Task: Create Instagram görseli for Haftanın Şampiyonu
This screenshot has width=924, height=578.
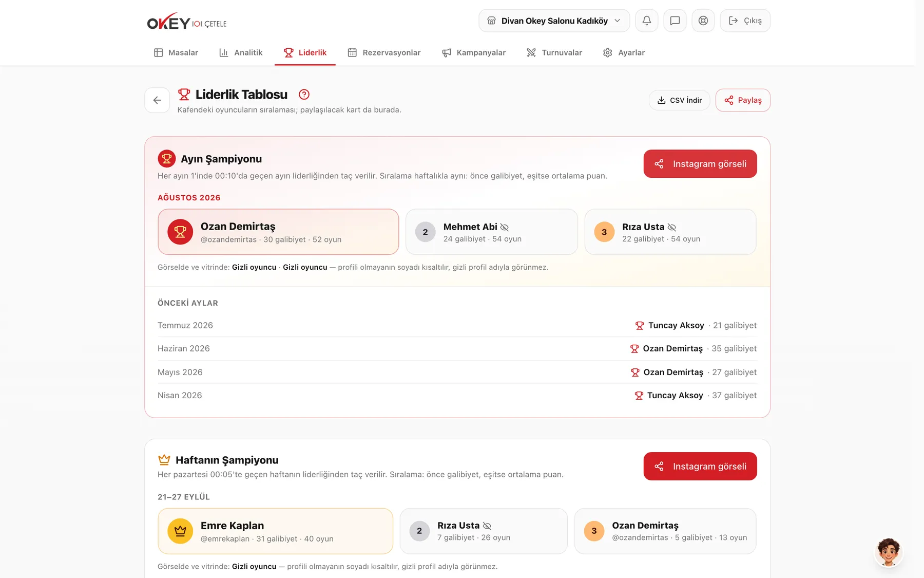Action: pos(700,467)
